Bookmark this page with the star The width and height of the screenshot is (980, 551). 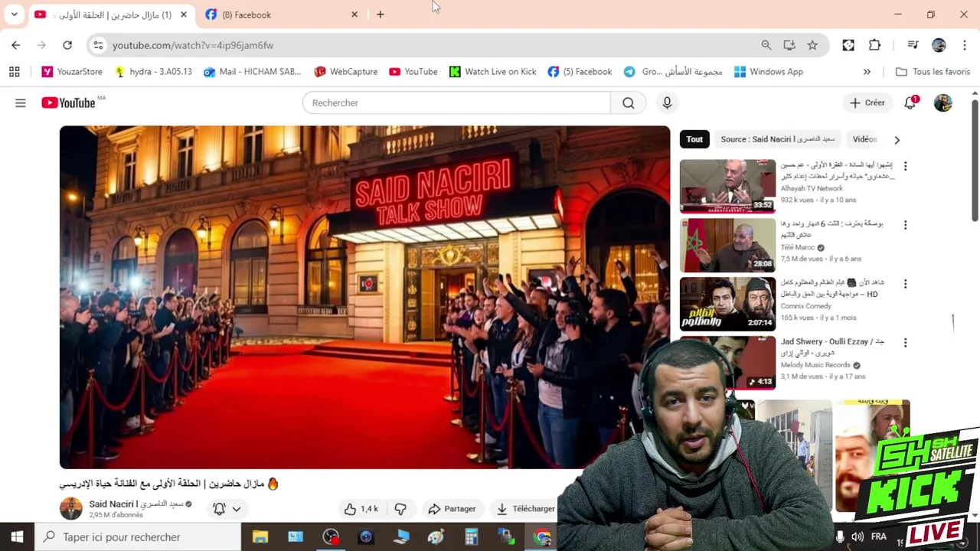point(812,45)
